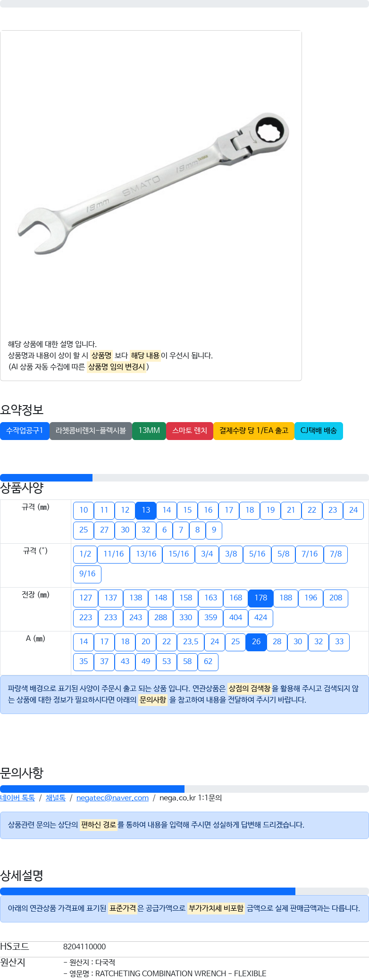
Task: Click the 상세설명 progress bar
Action: [184, 891]
